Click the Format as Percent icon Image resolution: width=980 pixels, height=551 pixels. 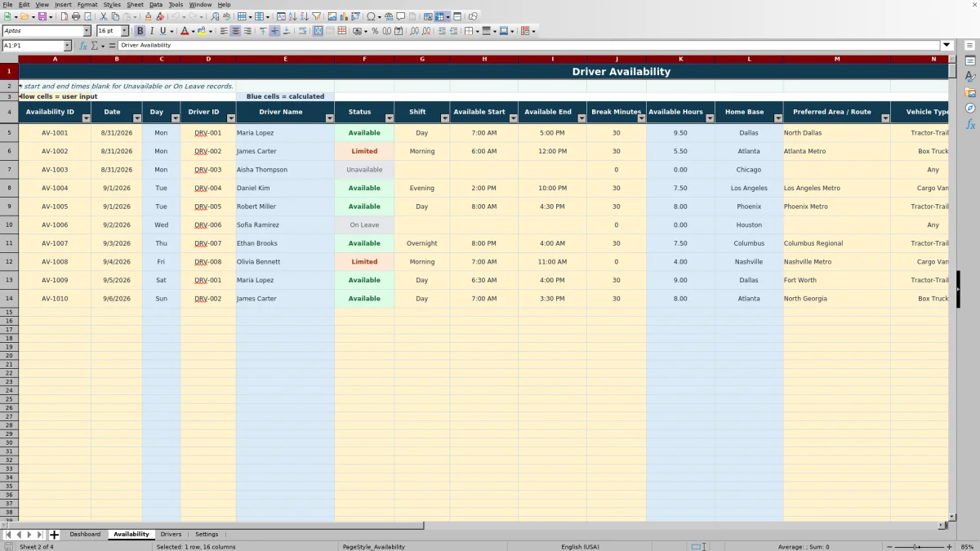click(375, 31)
